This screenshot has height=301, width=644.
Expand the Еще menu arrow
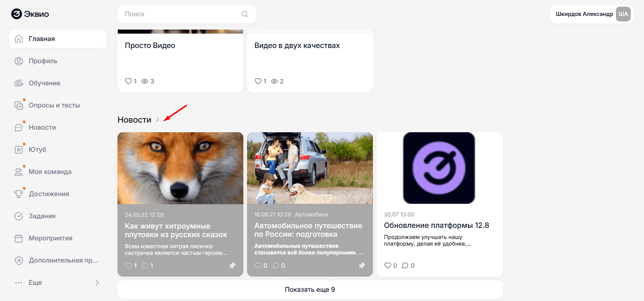click(97, 283)
